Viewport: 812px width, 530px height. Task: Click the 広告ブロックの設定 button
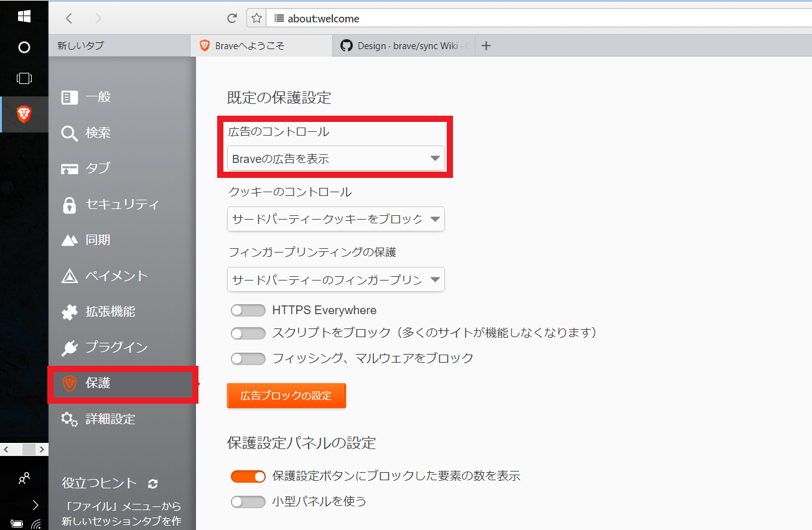tap(286, 396)
